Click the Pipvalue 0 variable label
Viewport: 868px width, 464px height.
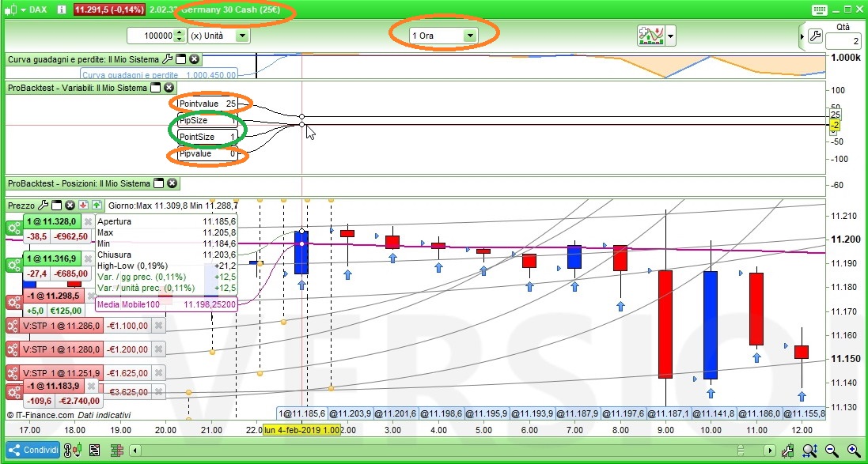click(207, 154)
